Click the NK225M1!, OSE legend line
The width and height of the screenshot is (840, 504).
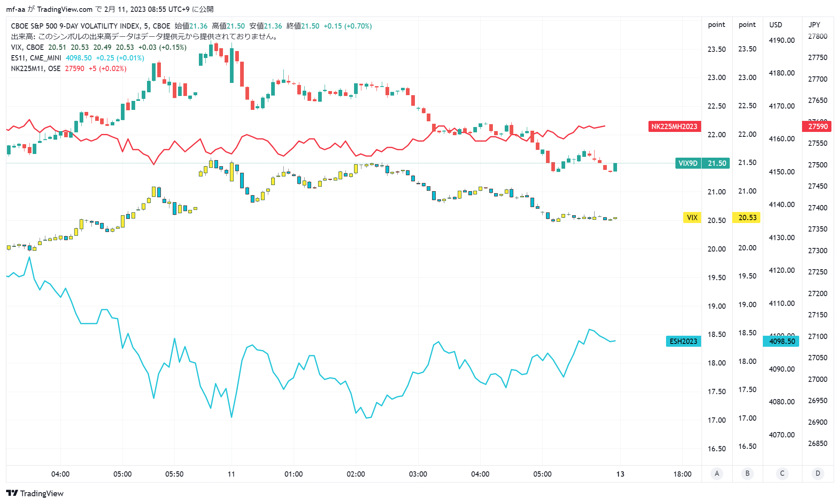pos(69,69)
